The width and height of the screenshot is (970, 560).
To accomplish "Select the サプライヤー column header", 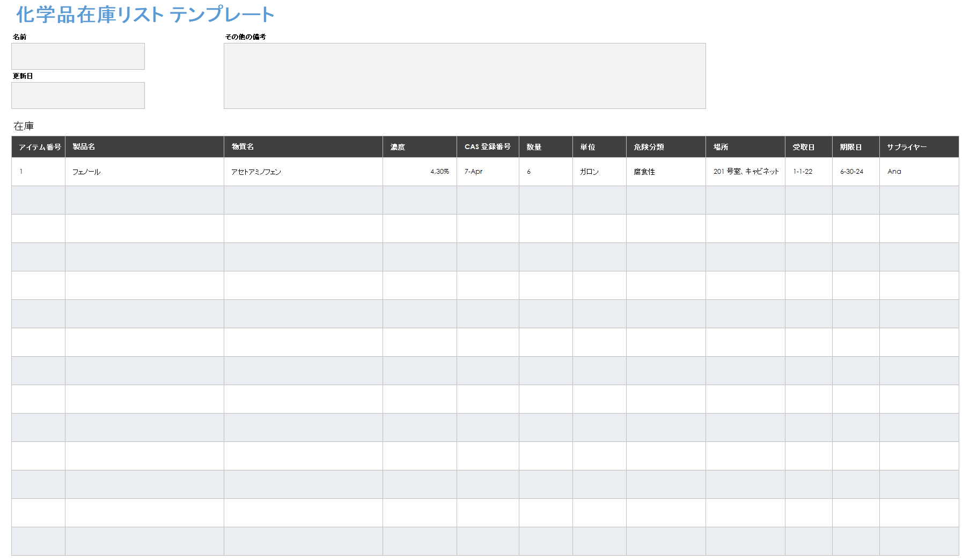I will click(920, 147).
